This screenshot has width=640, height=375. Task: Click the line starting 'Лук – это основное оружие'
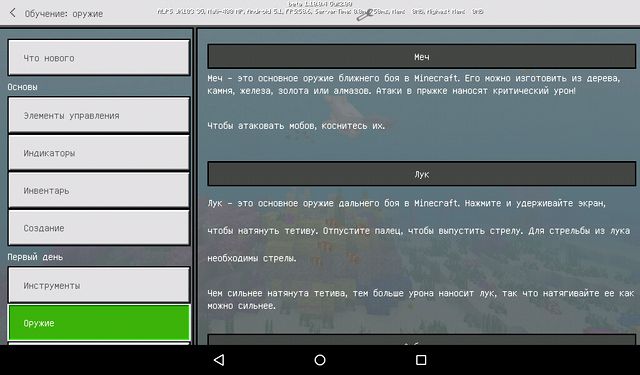(407, 203)
